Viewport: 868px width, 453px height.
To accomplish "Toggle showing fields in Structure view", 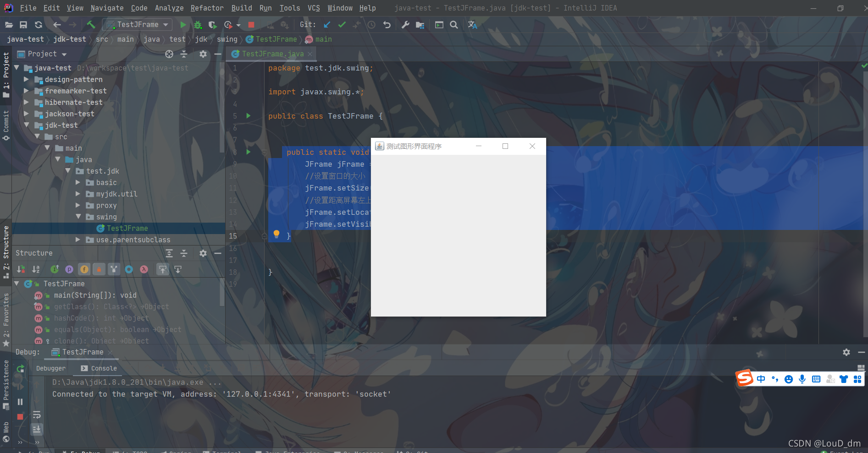I will click(84, 269).
